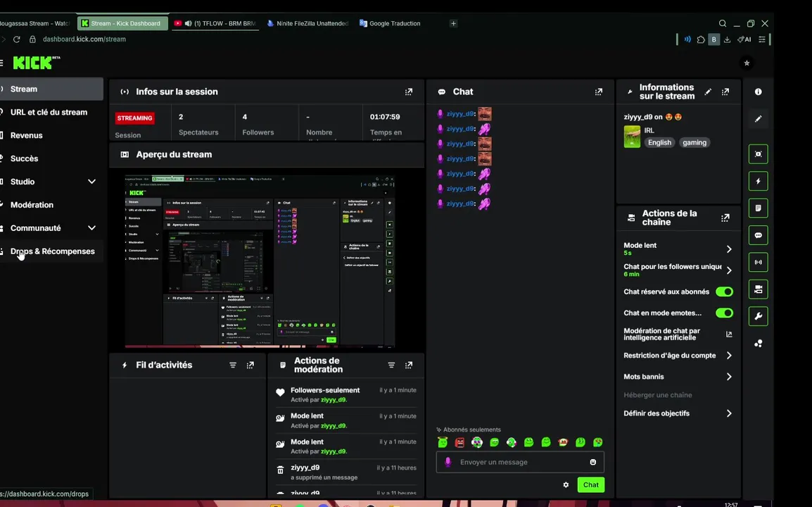The width and height of the screenshot is (812, 507).
Task: Pop out the Infos sur la session panel
Action: (x=409, y=92)
